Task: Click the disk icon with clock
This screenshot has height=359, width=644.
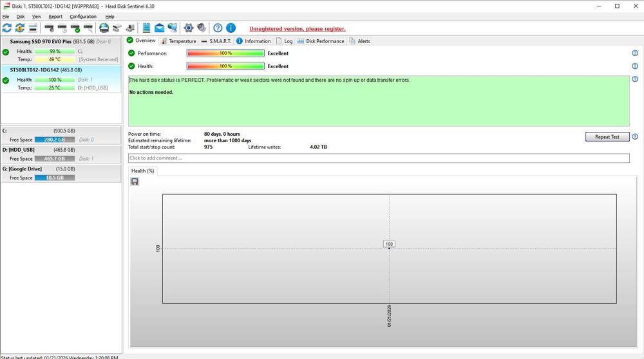Action: click(x=62, y=28)
